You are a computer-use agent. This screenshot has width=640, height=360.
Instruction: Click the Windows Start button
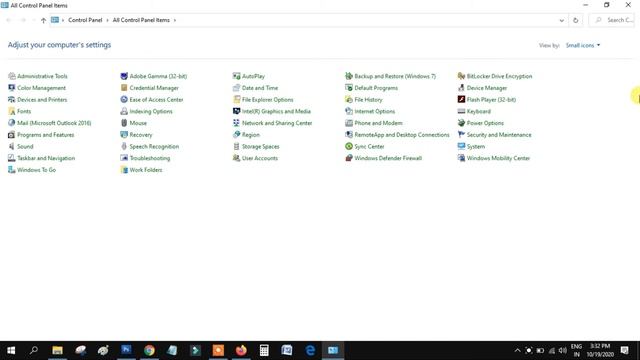point(11,350)
